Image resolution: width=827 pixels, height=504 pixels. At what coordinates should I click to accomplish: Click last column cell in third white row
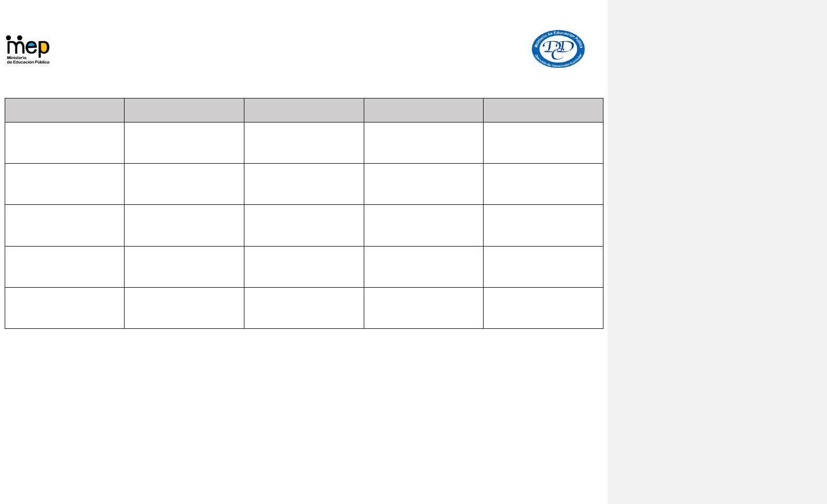(543, 225)
